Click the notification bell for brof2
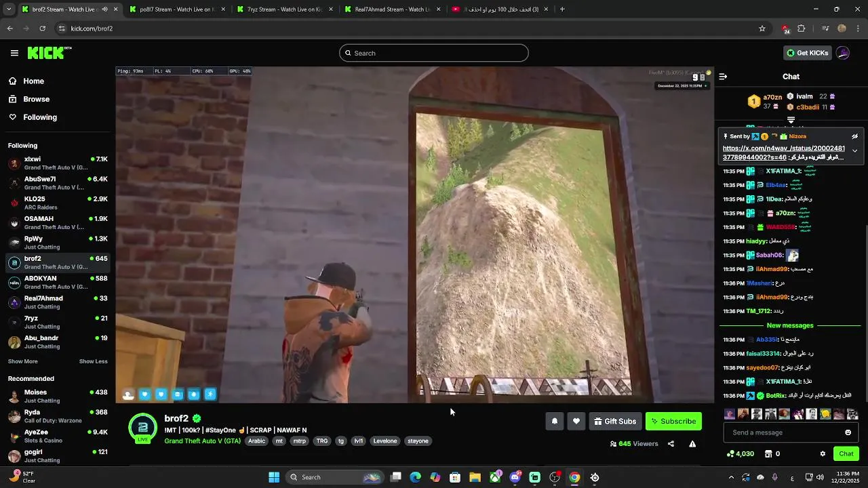This screenshot has height=488, width=868. pos(554,421)
